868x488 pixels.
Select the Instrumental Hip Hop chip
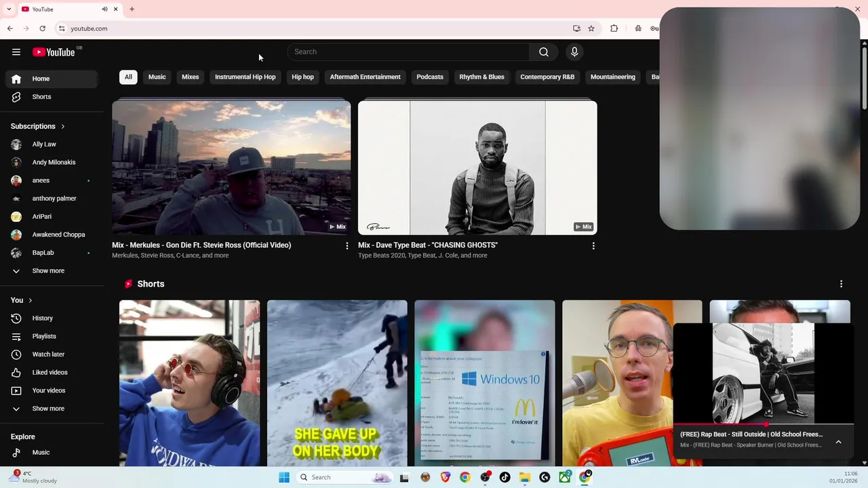pyautogui.click(x=245, y=77)
